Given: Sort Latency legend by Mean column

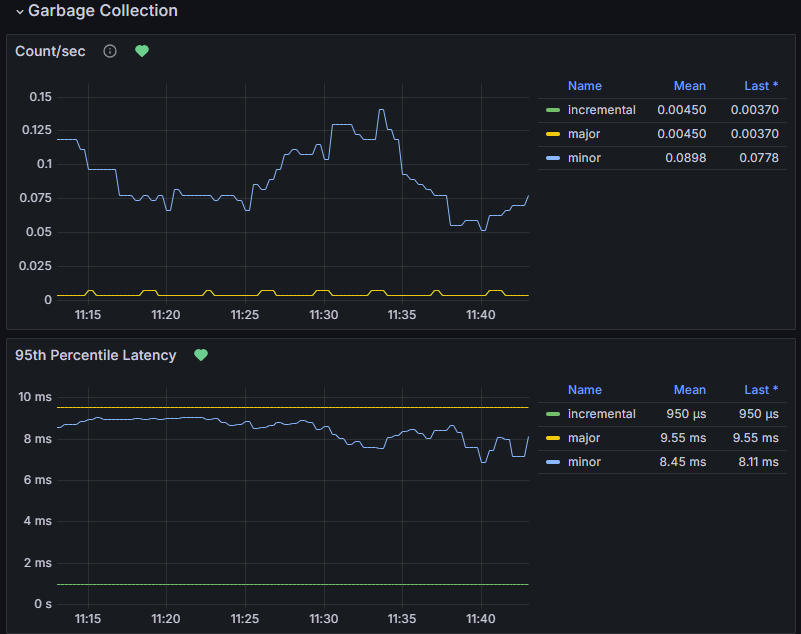Looking at the screenshot, I should (x=689, y=390).
